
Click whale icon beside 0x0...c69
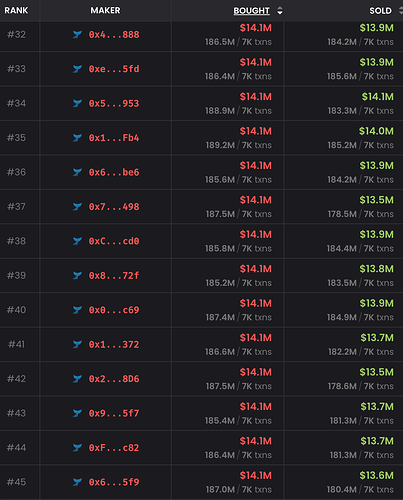coord(77,310)
